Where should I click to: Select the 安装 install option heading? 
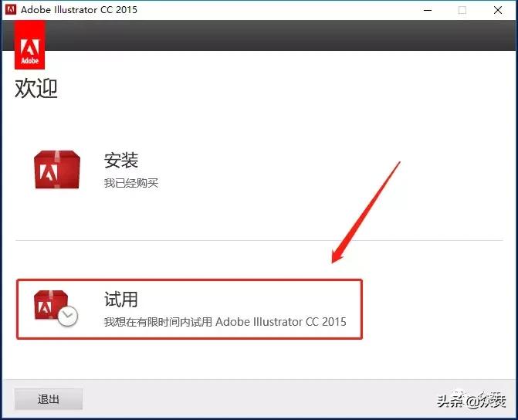pyautogui.click(x=121, y=161)
